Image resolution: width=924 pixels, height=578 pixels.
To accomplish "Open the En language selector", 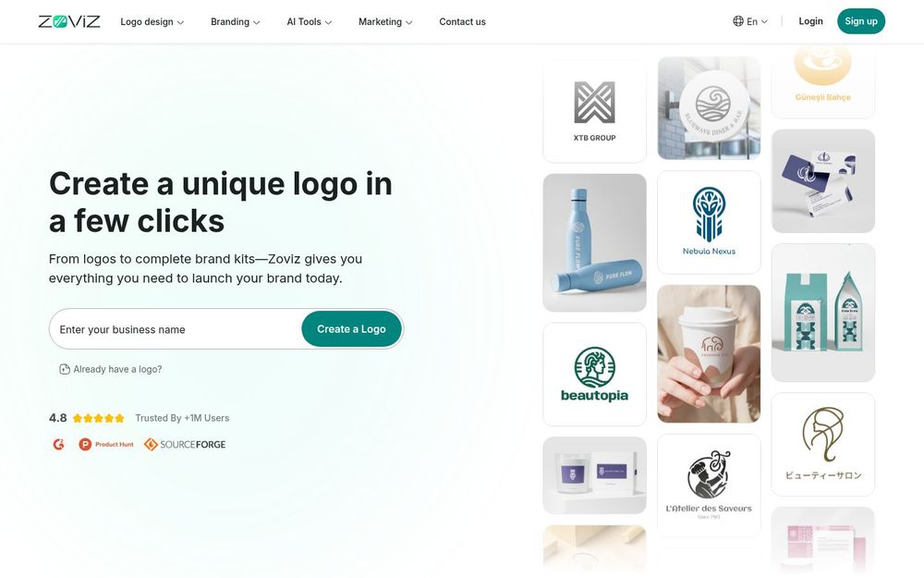I will coord(750,21).
